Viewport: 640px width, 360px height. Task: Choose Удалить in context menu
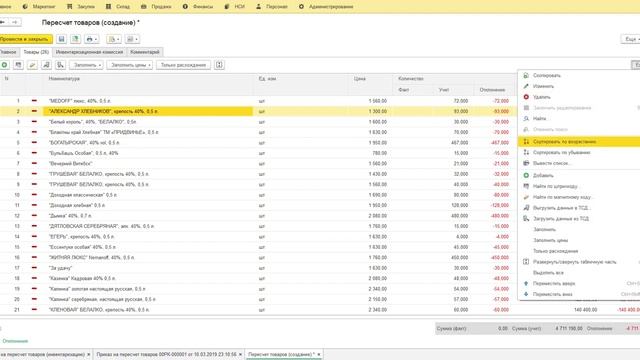[579, 97]
